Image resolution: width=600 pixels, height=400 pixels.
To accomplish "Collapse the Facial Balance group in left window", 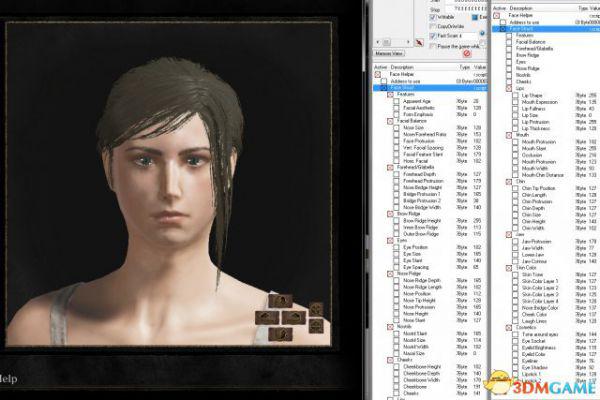I will (390, 121).
